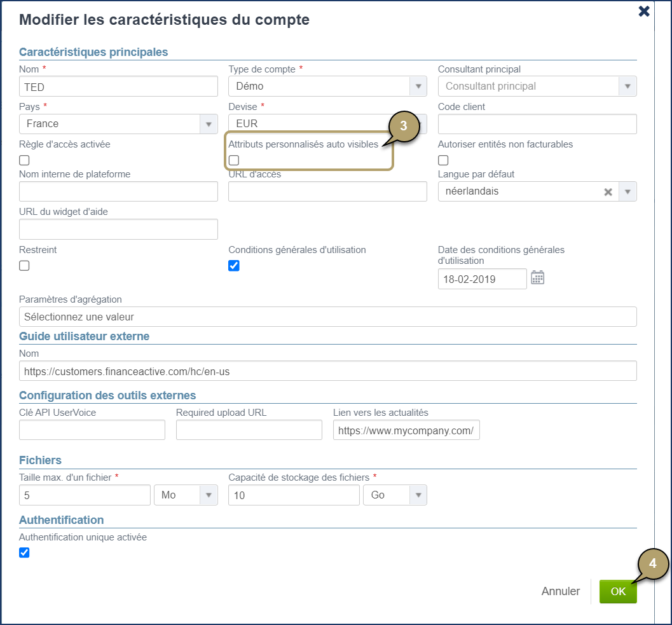This screenshot has height=625, width=672.
Task: Close the account characteristics dialog
Action: coord(644,11)
